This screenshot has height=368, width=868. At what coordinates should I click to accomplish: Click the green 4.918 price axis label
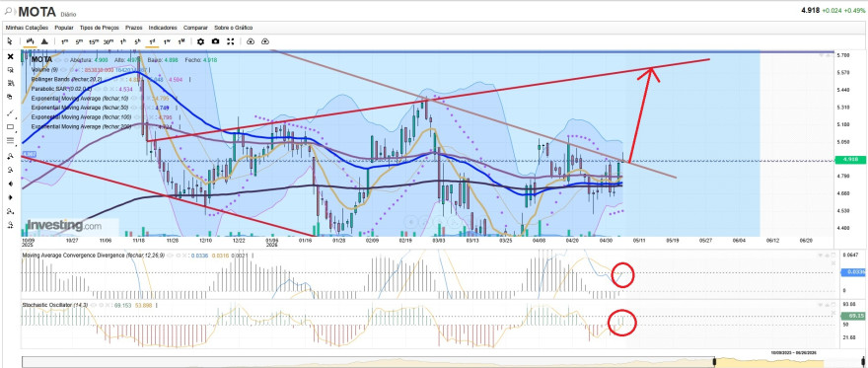tap(850, 160)
